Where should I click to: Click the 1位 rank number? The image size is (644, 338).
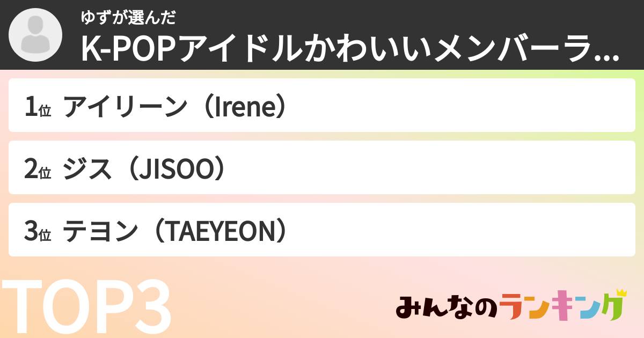[37, 107]
